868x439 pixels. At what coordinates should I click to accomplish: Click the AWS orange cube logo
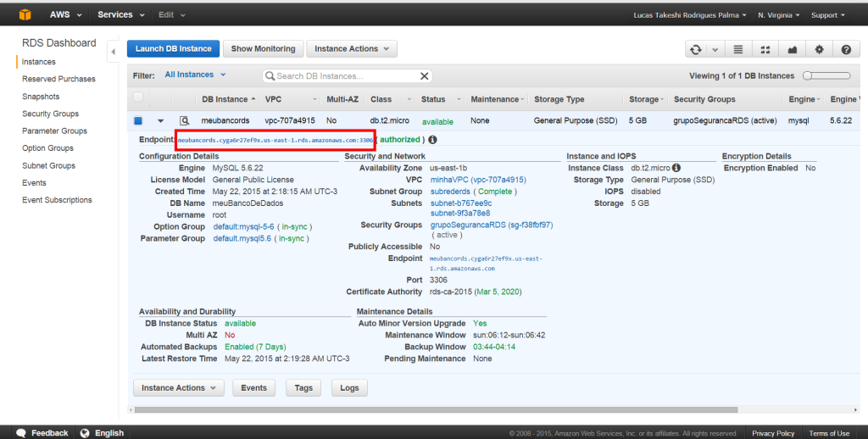25,14
